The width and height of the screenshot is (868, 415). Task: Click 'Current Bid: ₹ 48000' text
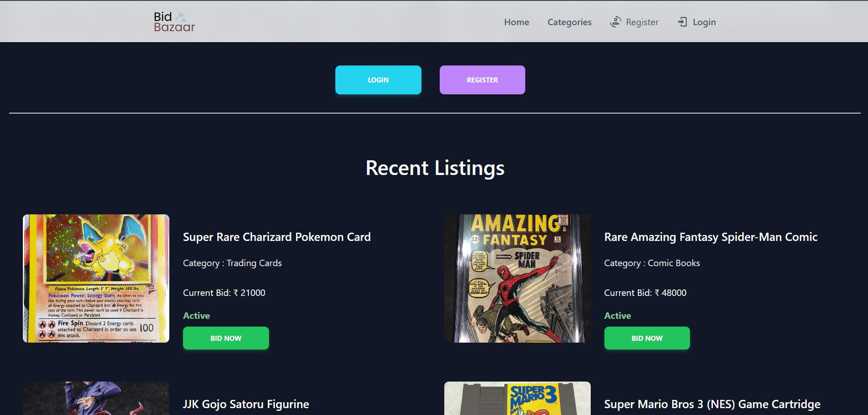click(645, 293)
